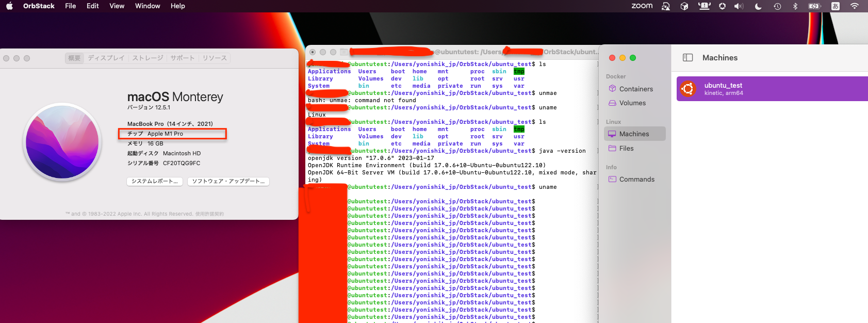Click the sync document menu bar icon

pyautogui.click(x=666, y=6)
